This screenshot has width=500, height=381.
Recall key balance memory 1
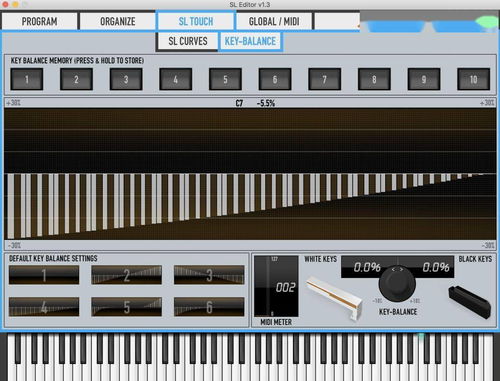27,79
